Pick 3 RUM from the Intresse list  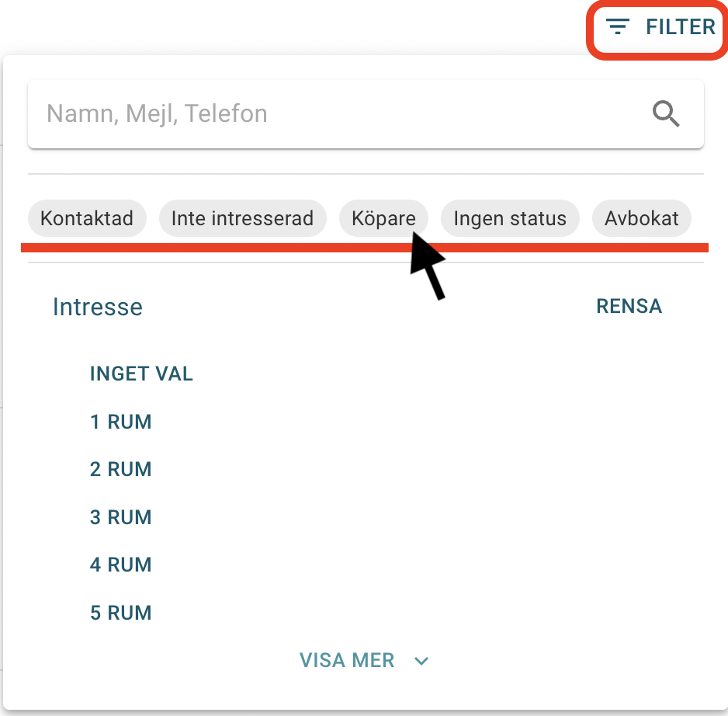(120, 516)
